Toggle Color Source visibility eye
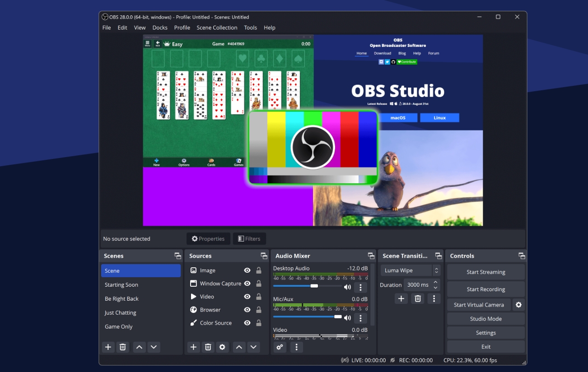This screenshot has height=372, width=588. point(247,323)
